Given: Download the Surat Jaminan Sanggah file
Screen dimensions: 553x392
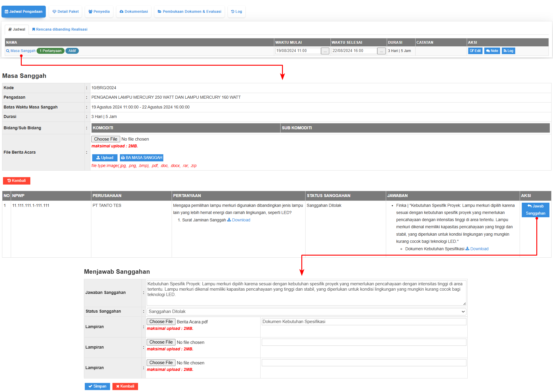Looking at the screenshot, I should coord(239,220).
